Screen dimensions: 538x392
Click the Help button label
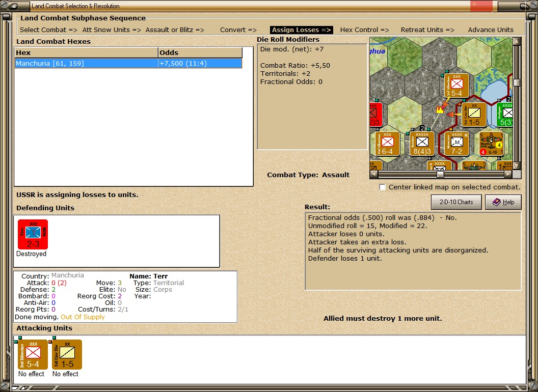[508, 202]
